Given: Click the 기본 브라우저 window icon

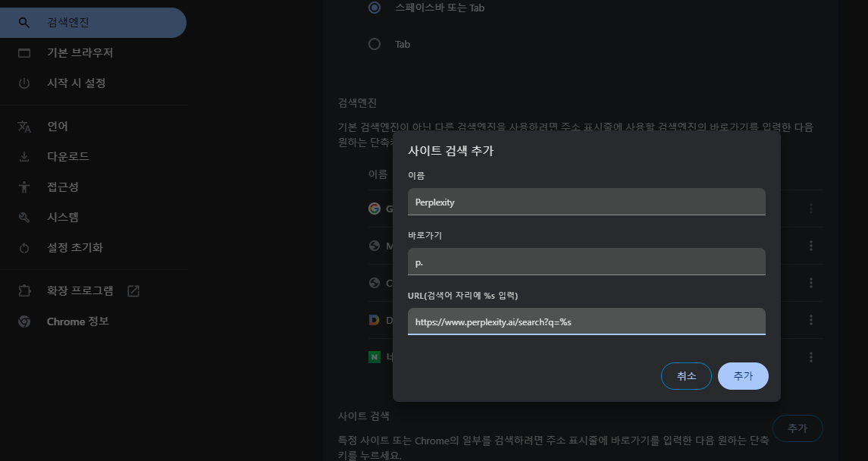Looking at the screenshot, I should (x=24, y=53).
